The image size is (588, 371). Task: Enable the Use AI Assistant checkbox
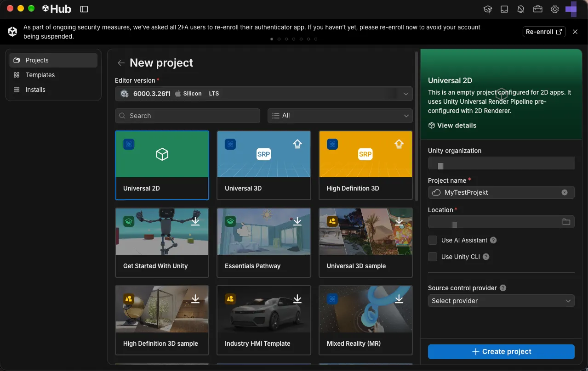click(433, 240)
